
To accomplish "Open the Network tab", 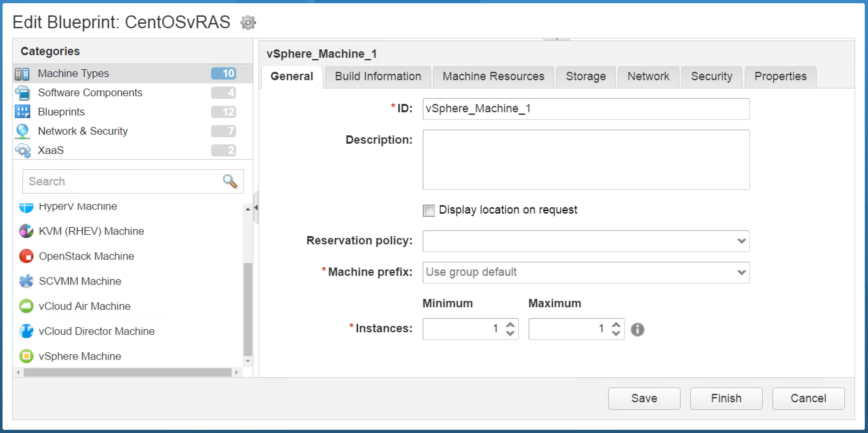I will 648,77.
